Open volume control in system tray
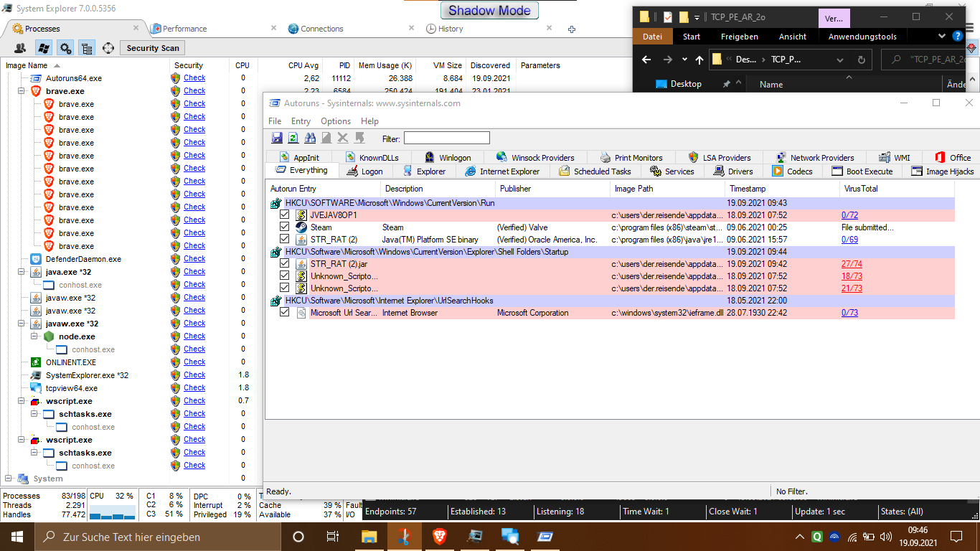The image size is (980, 551). [885, 537]
